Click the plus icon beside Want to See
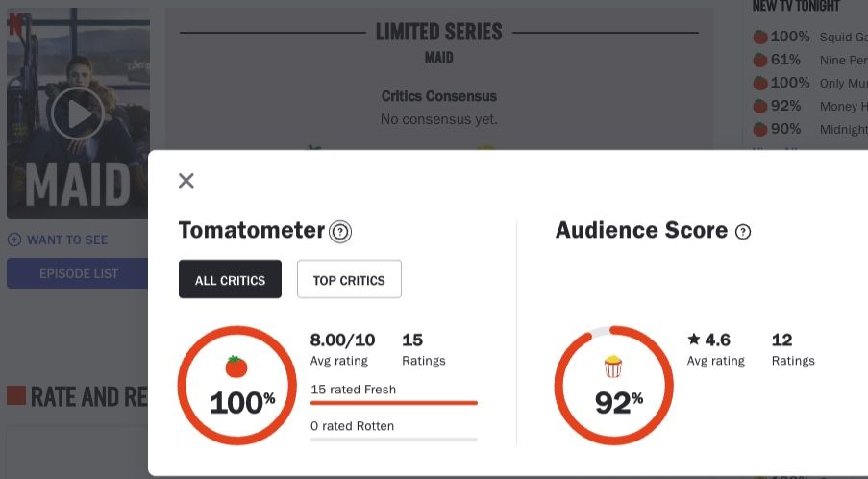The width and height of the screenshot is (868, 479). point(14,239)
